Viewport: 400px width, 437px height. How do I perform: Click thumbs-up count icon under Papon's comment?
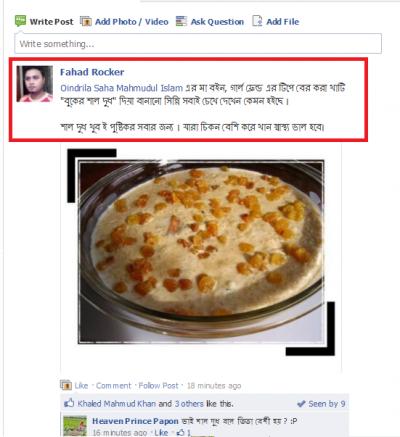pyautogui.click(x=181, y=432)
